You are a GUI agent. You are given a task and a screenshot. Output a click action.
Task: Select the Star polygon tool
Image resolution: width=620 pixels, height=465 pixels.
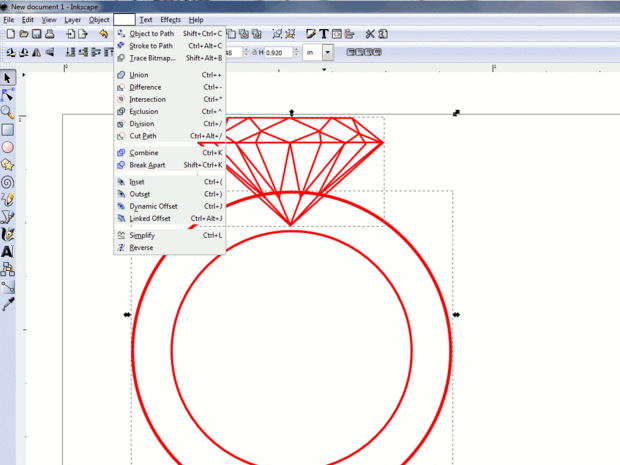[x=8, y=164]
